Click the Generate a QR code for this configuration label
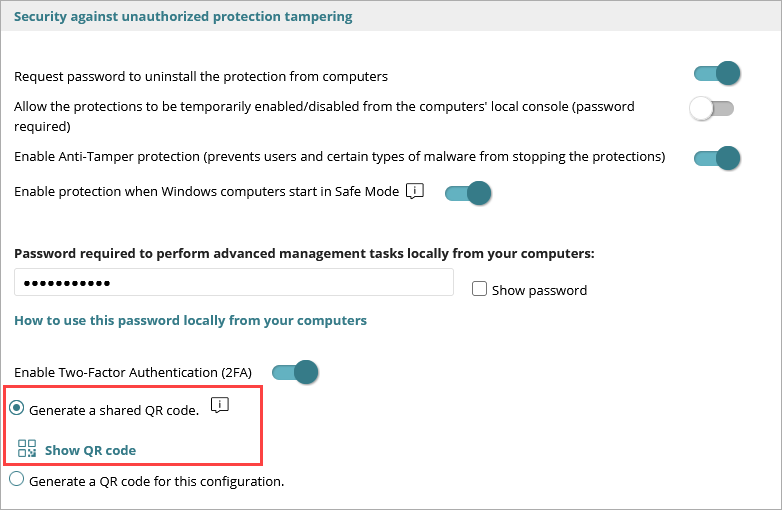Screen dimensions: 782x510 point(157,481)
